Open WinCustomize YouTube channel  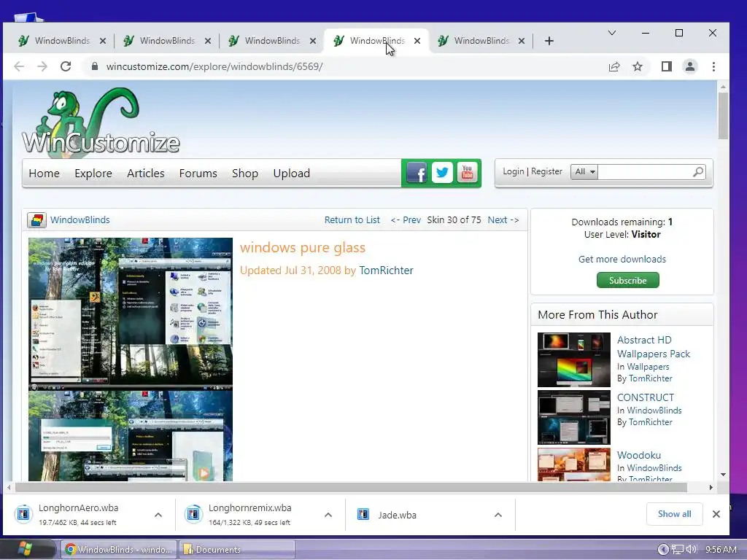pyautogui.click(x=468, y=173)
